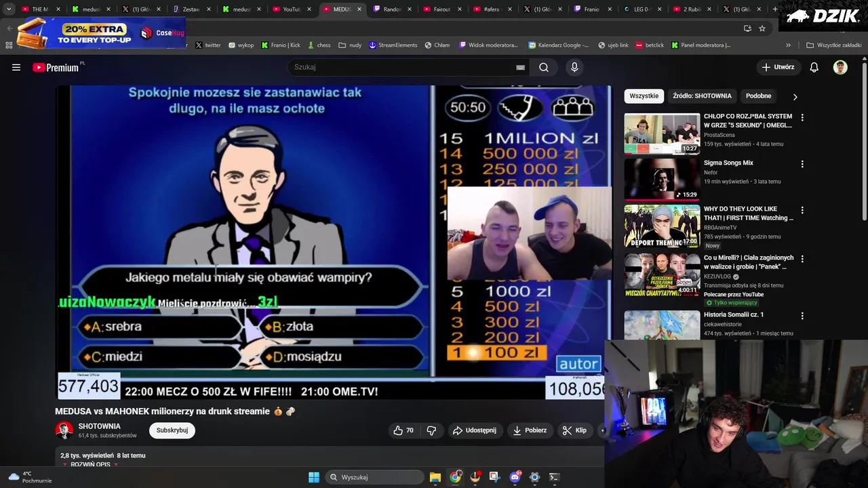The image size is (868, 488).
Task: Open the notifications bell
Action: tap(814, 67)
